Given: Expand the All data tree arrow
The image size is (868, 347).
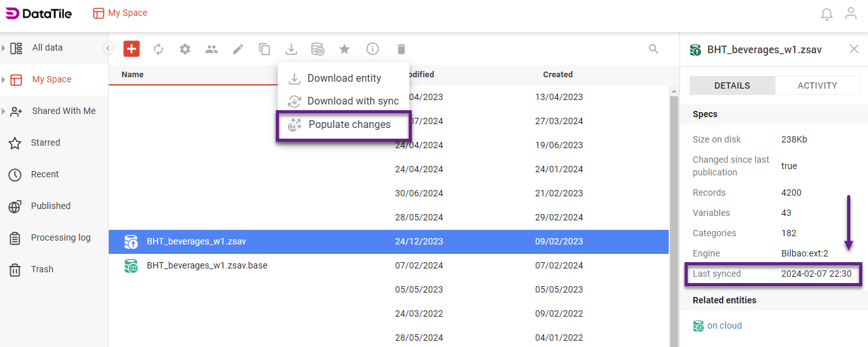Looking at the screenshot, I should 4,47.
